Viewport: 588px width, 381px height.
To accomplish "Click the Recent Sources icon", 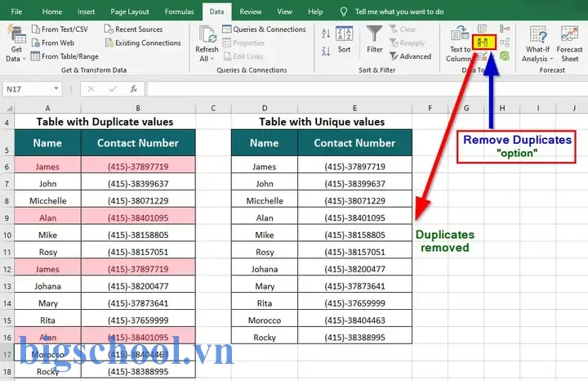I will (109, 29).
